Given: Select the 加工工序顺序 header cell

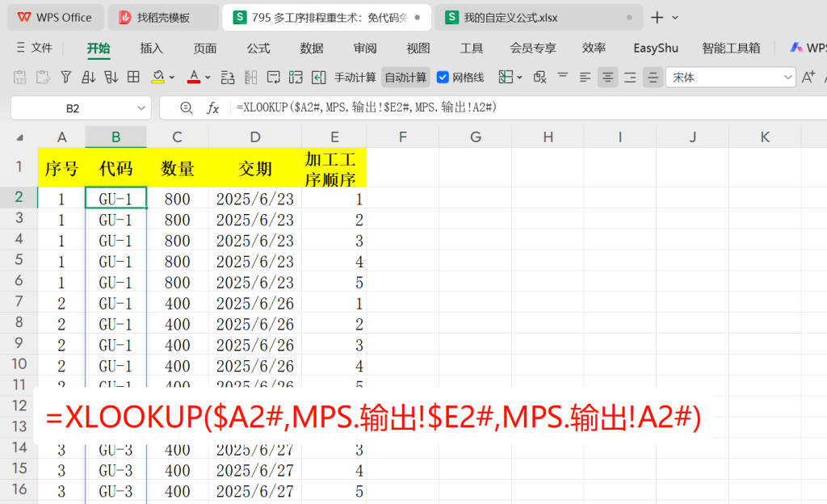Looking at the screenshot, I should pos(334,168).
